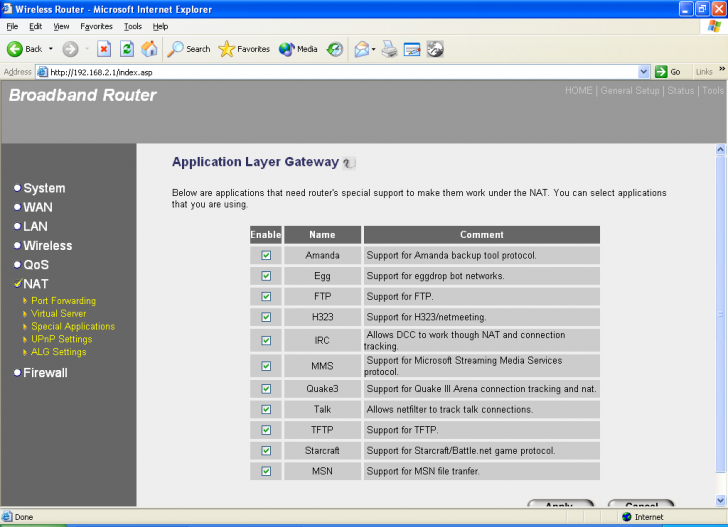The height and width of the screenshot is (527, 728).
Task: Click the Forward arrow icon
Action: [x=70, y=49]
